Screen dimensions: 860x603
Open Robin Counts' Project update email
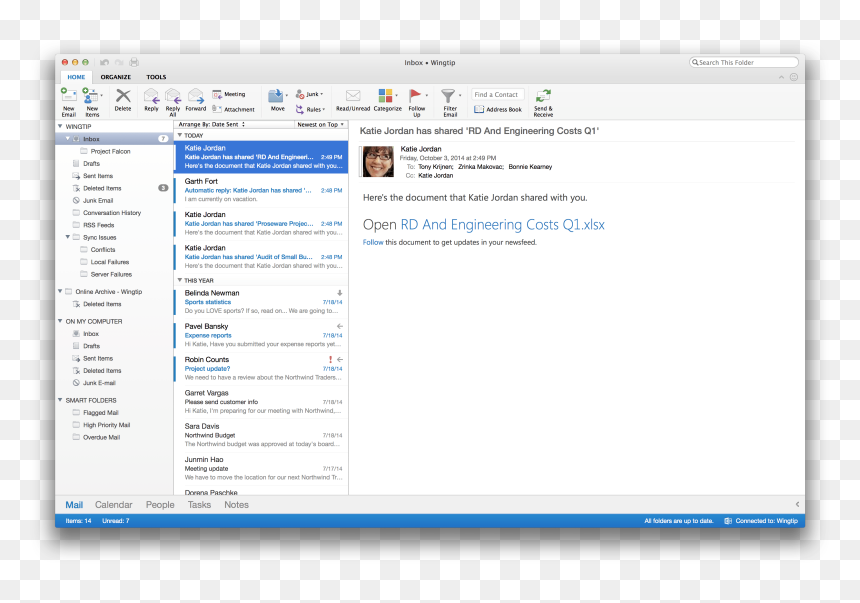click(261, 368)
